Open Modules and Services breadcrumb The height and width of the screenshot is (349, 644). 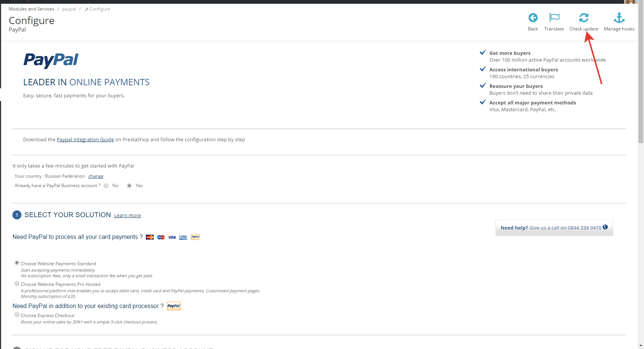[32, 9]
